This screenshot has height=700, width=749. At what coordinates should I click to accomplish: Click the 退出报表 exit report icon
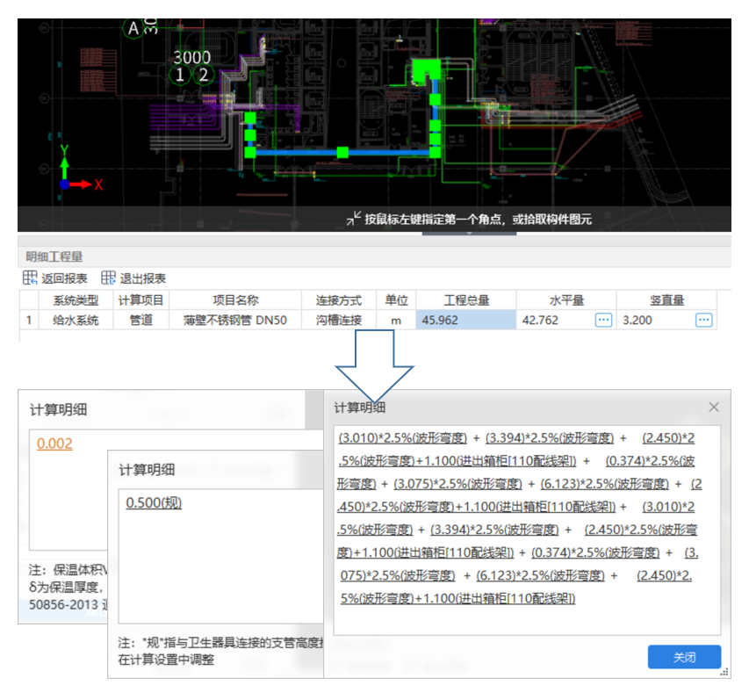click(109, 278)
